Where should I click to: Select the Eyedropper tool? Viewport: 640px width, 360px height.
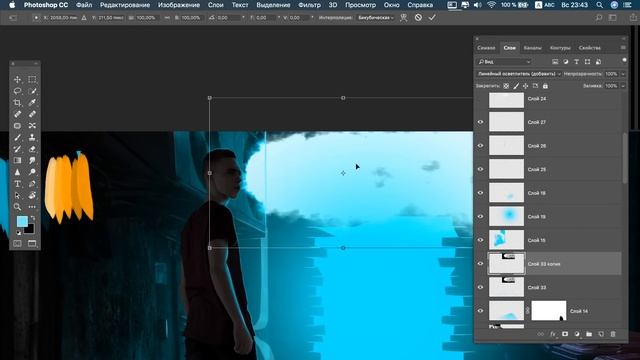(x=32, y=103)
